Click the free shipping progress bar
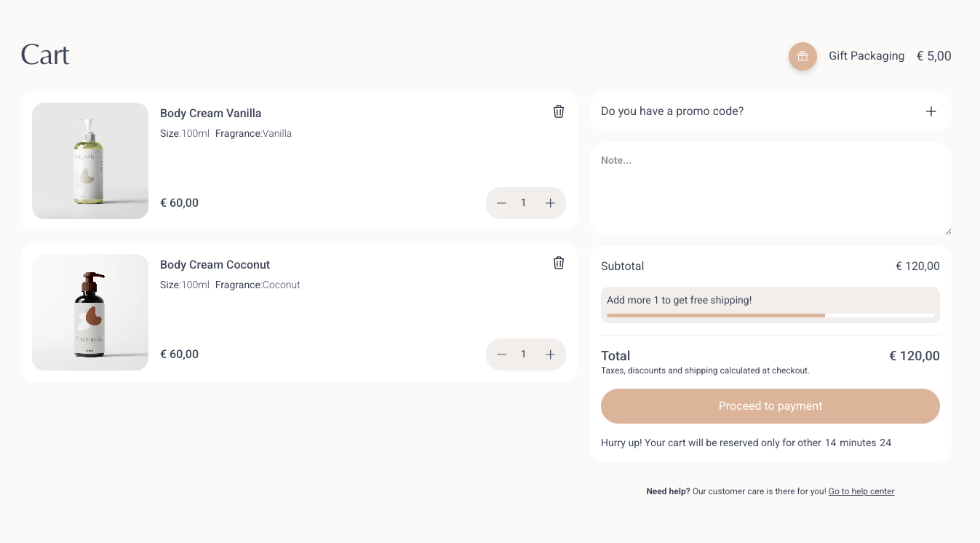The width and height of the screenshot is (980, 543). click(770, 315)
